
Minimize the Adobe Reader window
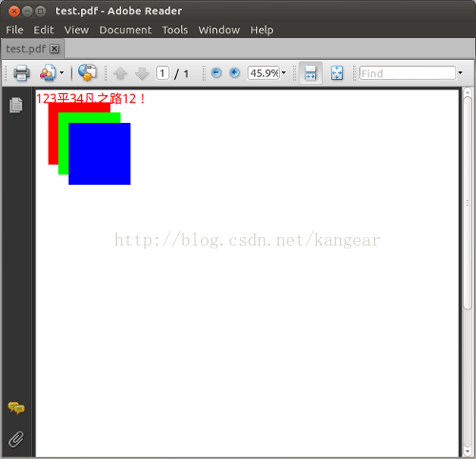coord(28,11)
